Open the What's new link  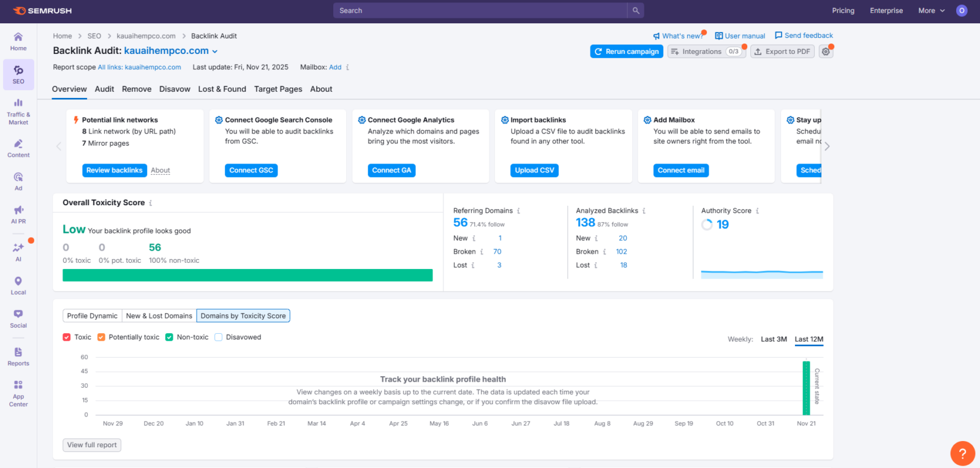tap(677, 36)
